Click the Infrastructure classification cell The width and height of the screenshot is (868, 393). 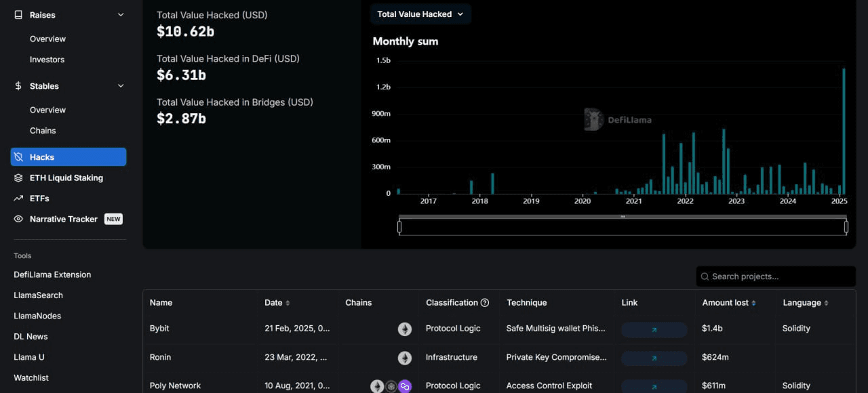pos(452,357)
